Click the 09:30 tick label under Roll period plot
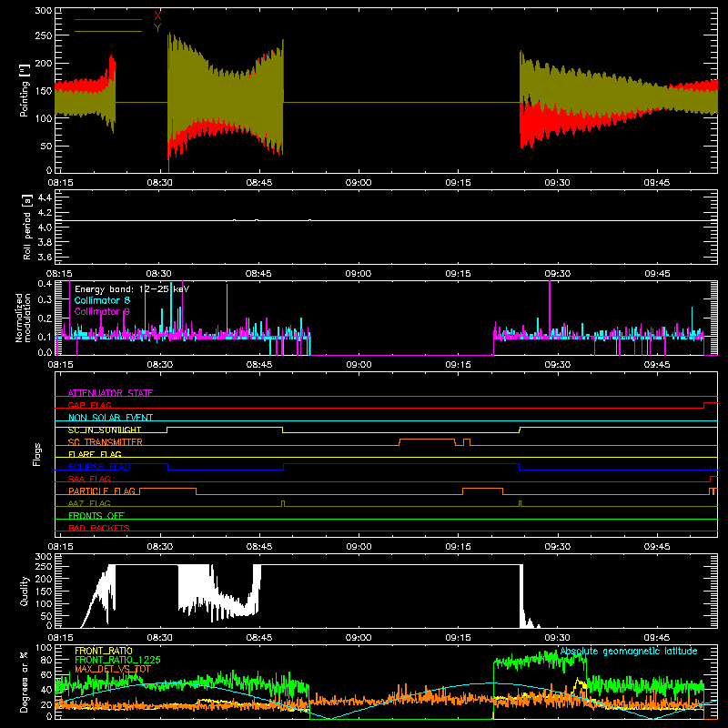Viewport: 728px width, 728px height. pyautogui.click(x=557, y=274)
